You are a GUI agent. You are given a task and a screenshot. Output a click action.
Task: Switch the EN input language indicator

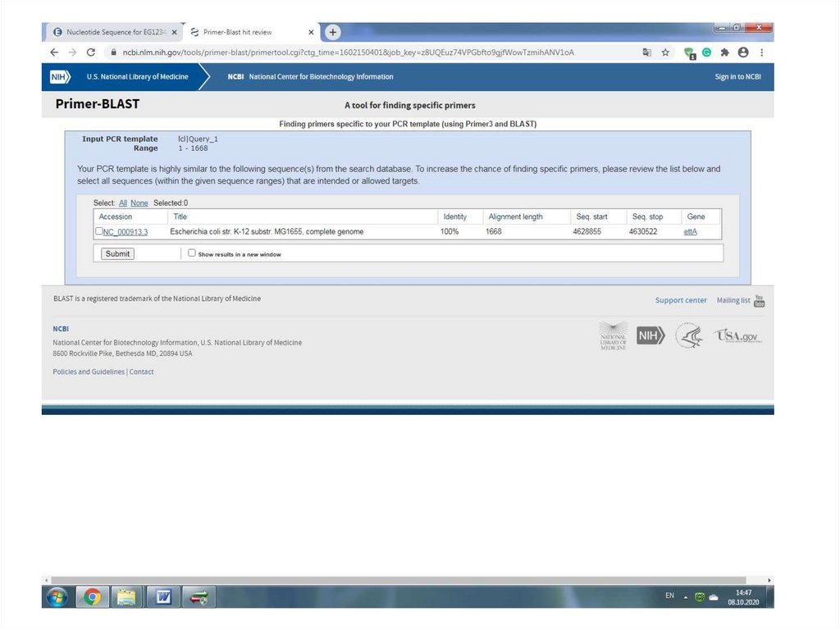669,595
